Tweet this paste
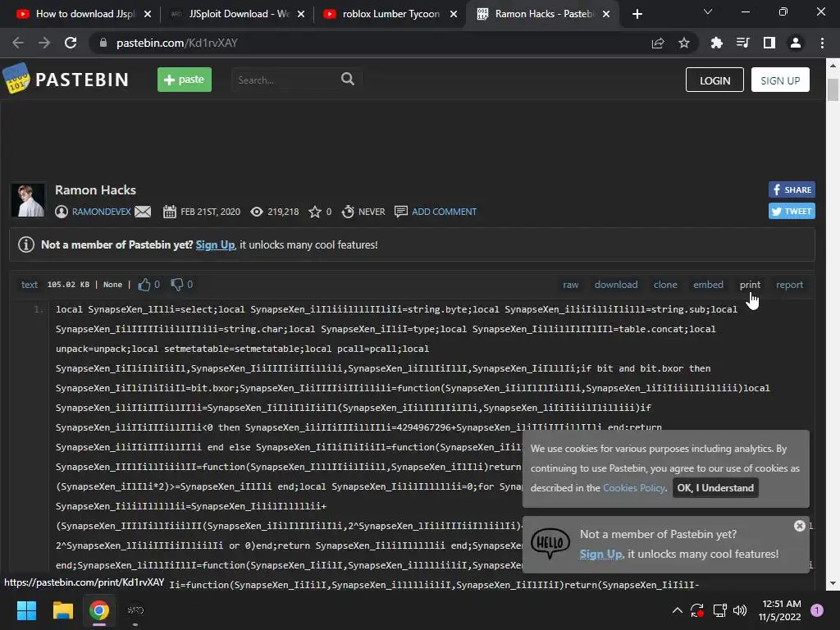This screenshot has height=630, width=840. [792, 211]
